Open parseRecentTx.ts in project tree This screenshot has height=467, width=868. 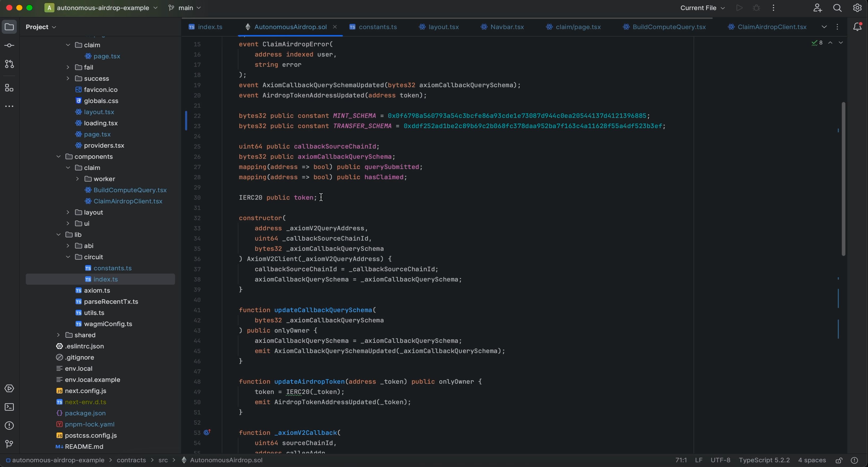coord(111,302)
